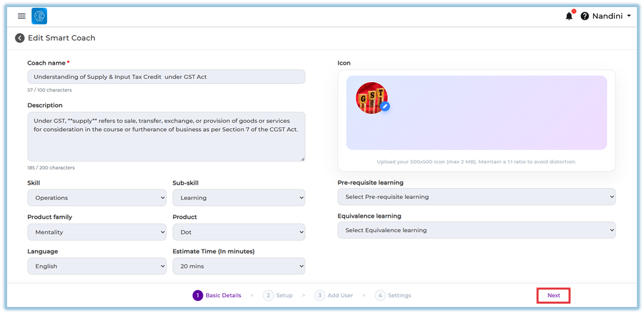Click the blue pencil edit icon on GST image

point(385,106)
